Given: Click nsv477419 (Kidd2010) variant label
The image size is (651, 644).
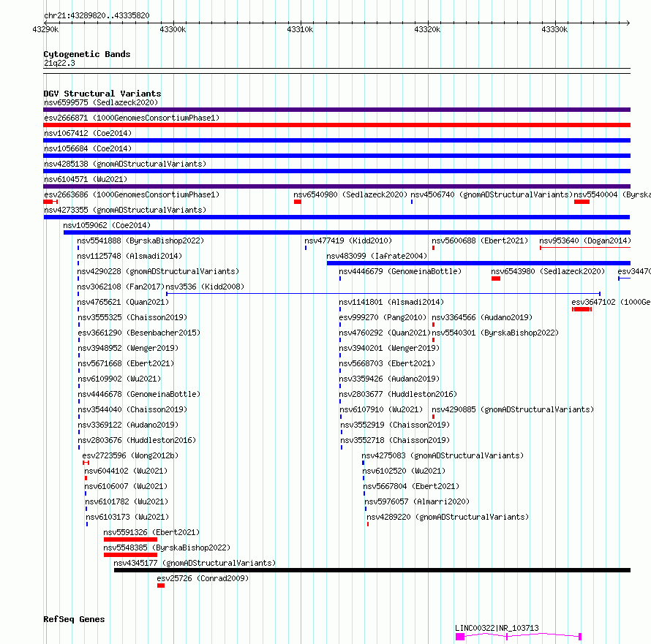Looking at the screenshot, I should [348, 240].
